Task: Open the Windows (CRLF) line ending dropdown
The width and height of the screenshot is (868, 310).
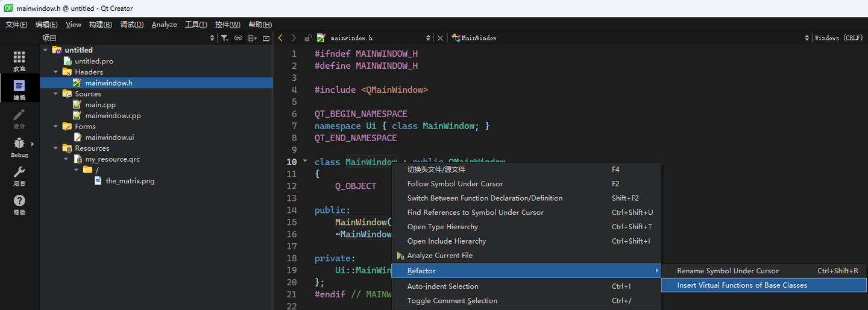Action: coord(838,38)
